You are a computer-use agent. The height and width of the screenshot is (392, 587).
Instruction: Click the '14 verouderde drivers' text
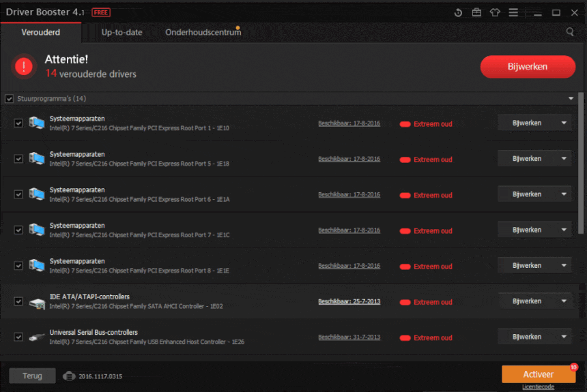point(91,74)
